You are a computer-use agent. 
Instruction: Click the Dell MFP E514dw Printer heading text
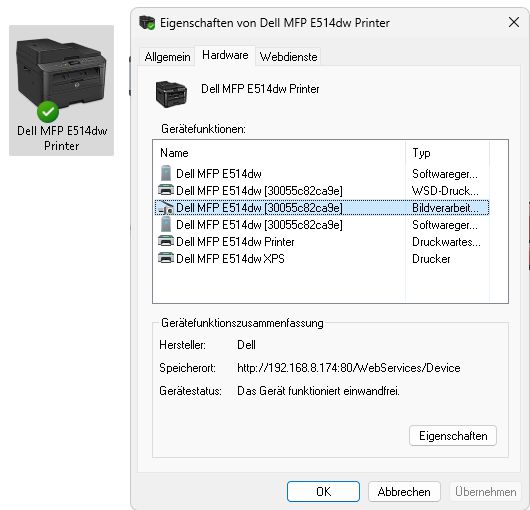tap(260, 89)
